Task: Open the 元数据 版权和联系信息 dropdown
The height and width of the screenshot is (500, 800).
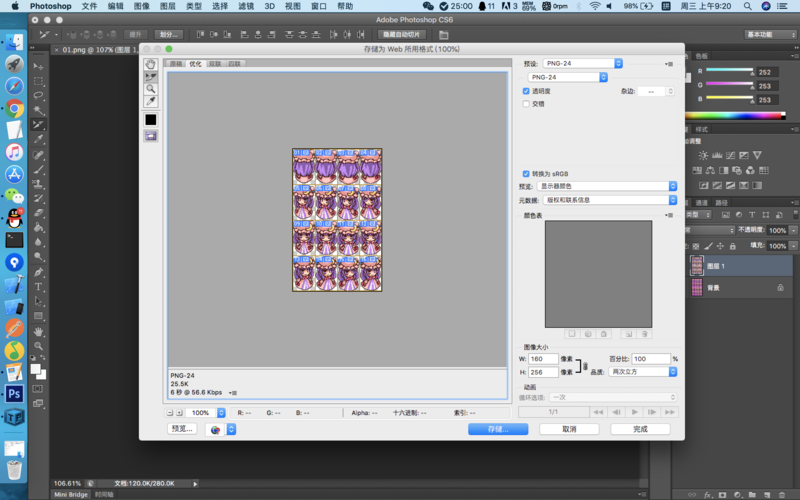Action: click(610, 200)
